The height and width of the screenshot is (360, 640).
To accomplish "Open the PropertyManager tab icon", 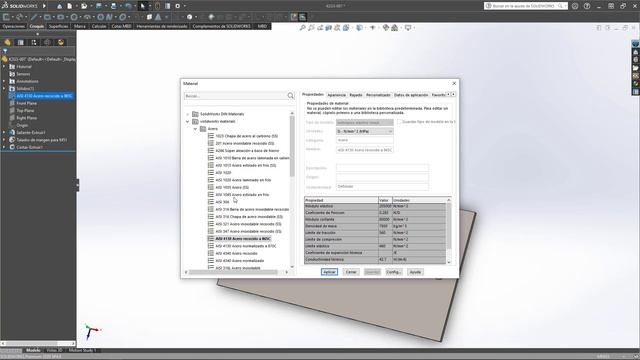I will click(x=20, y=42).
